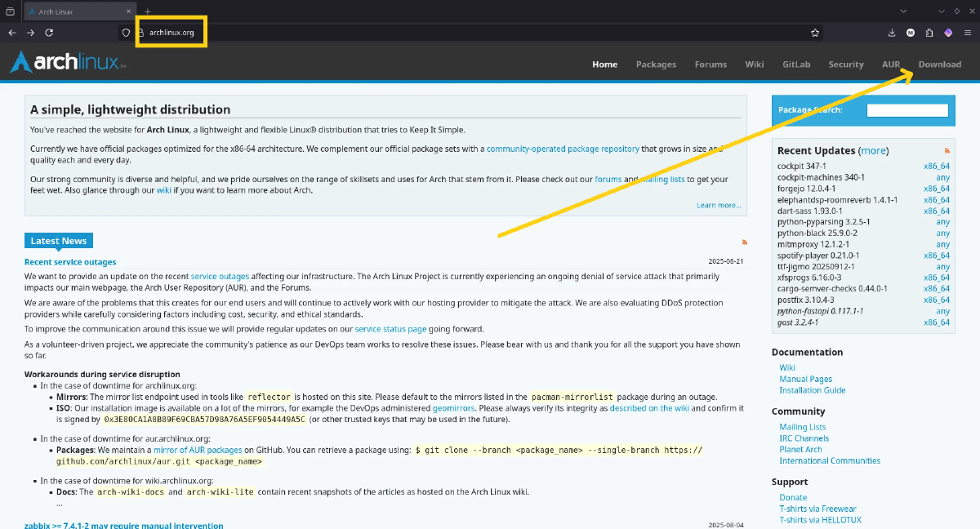Click the Recent Updates RSS feed icon

pyautogui.click(x=947, y=151)
